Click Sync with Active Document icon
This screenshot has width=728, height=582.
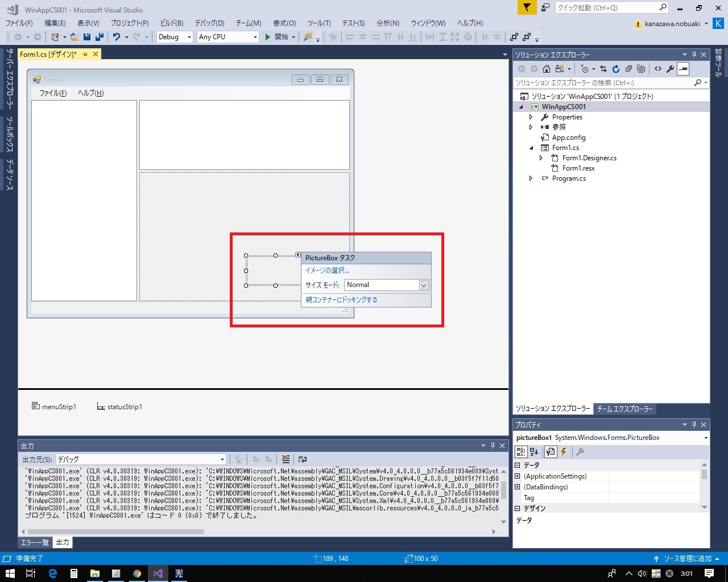[603, 69]
